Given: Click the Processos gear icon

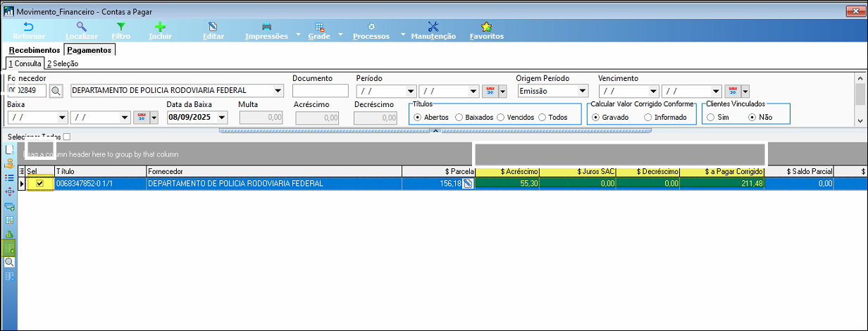Looking at the screenshot, I should [x=371, y=26].
